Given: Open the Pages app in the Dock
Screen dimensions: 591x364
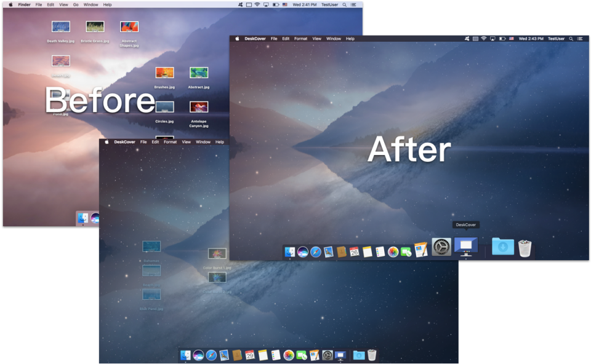Looking at the screenshot, I should [x=420, y=250].
